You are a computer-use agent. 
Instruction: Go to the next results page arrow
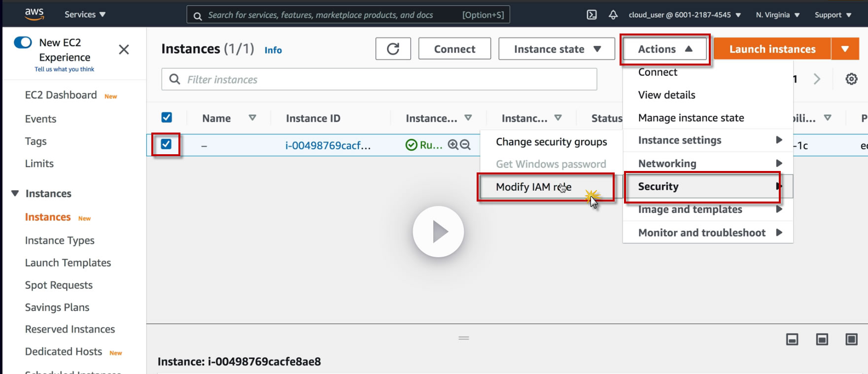coord(817,79)
